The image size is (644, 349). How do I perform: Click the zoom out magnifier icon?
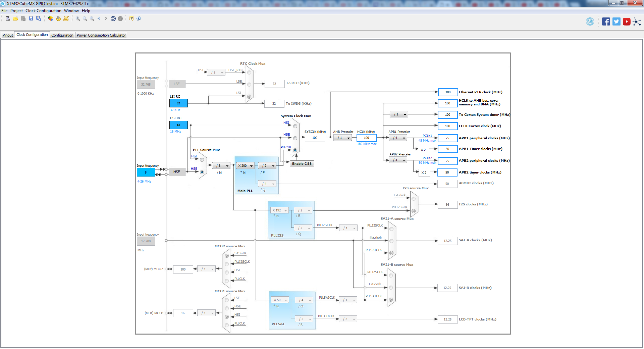pyautogui.click(x=92, y=19)
